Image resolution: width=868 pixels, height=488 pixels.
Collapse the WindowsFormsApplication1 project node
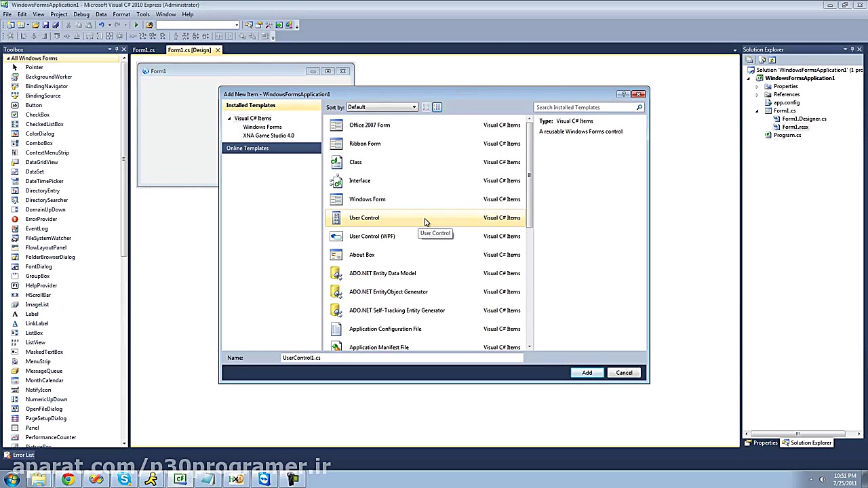pos(749,79)
